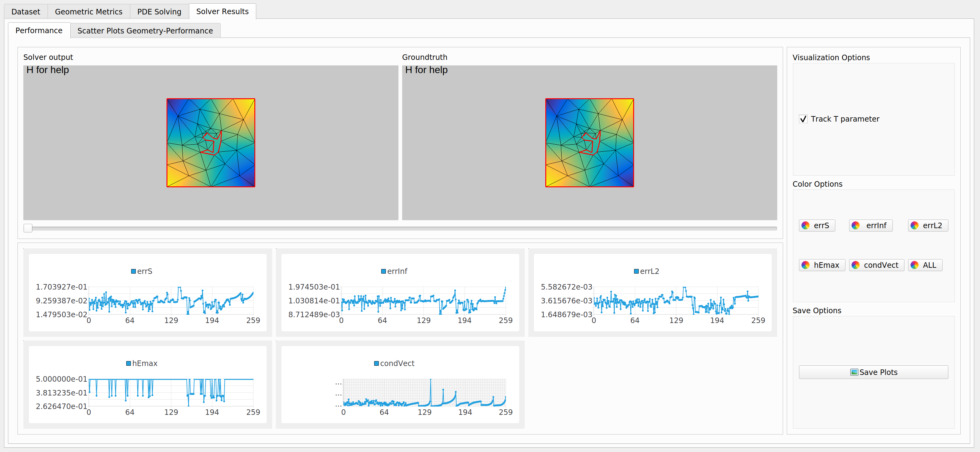This screenshot has height=452, width=980.
Task: Click the errL2 color wheel icon
Action: [x=915, y=225]
